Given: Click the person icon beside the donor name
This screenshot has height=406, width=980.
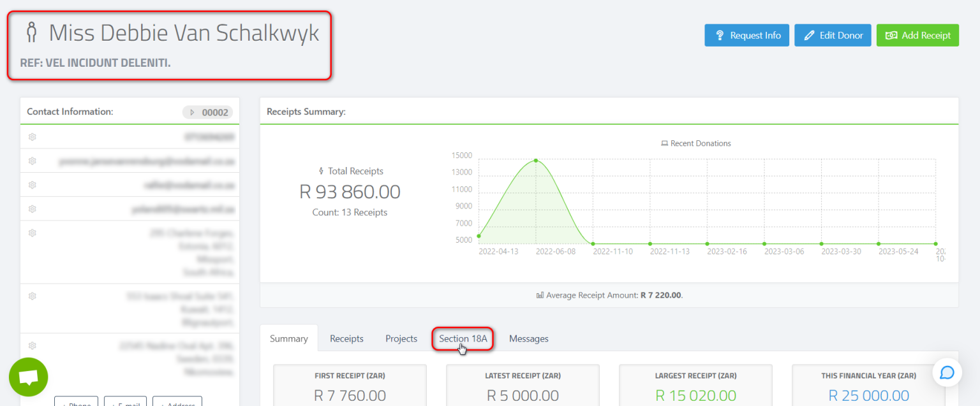Looking at the screenshot, I should pos(31,33).
